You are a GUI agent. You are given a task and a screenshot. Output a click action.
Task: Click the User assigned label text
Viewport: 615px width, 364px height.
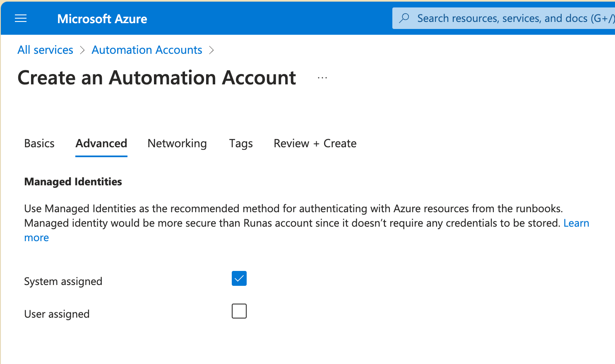[x=57, y=314]
